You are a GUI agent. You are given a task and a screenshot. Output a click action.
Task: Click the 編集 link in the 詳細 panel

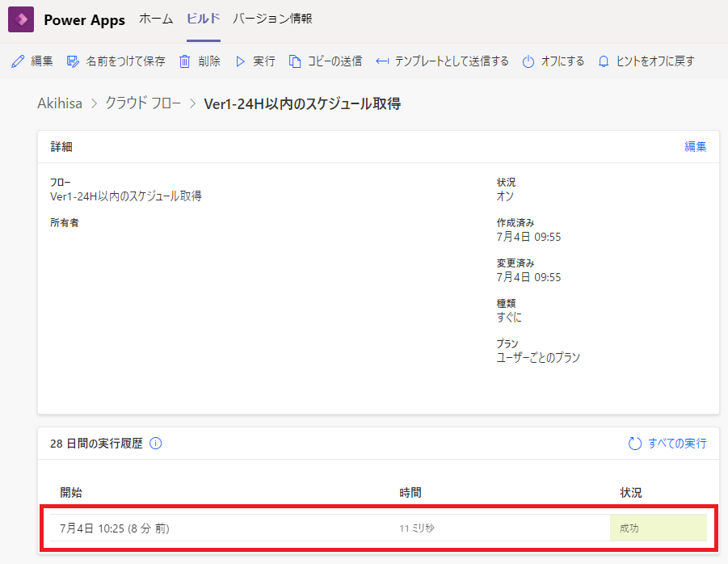click(x=696, y=146)
